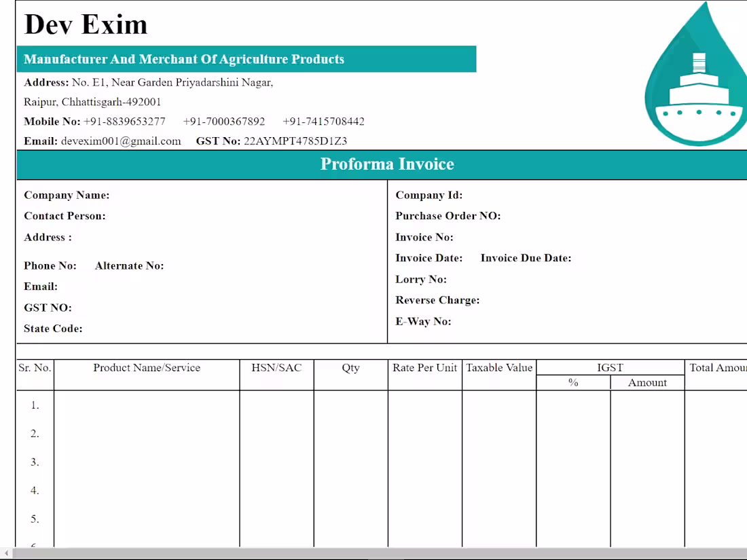747x560 pixels.
Task: Select 'Raipur, Chhattisgarh-492001' text
Action: [x=92, y=102]
